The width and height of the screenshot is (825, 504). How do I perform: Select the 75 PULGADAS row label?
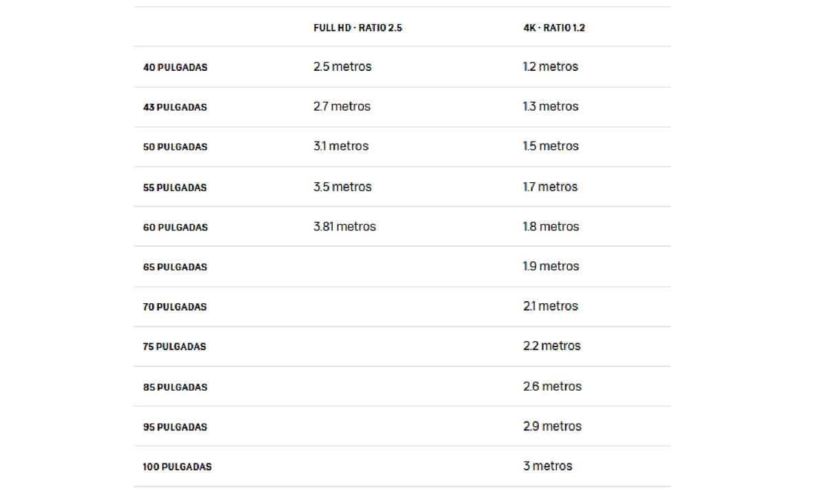(175, 347)
